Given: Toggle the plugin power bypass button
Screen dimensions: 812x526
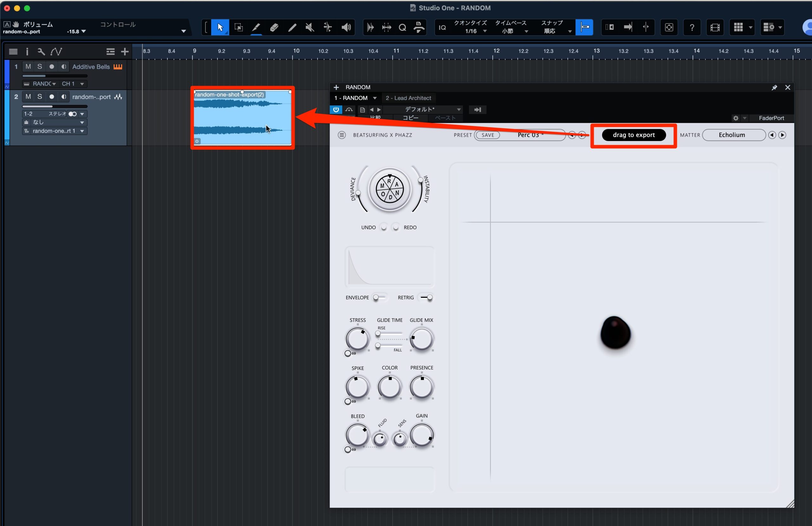Looking at the screenshot, I should tap(336, 109).
